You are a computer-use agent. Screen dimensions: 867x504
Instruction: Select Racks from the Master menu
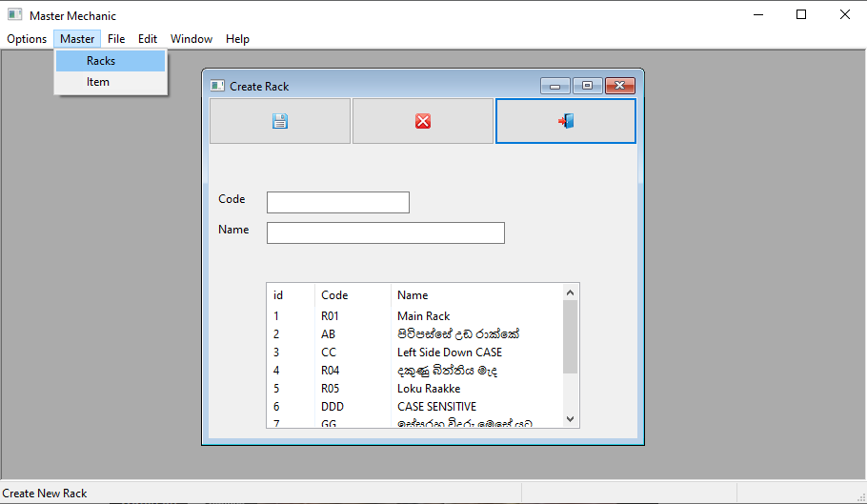pyautogui.click(x=111, y=61)
